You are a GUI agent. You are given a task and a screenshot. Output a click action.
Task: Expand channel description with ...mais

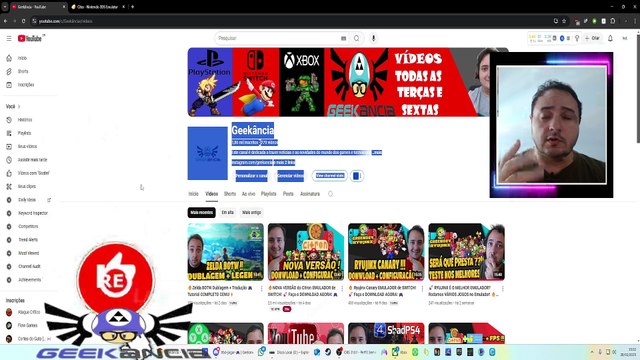tap(377, 153)
